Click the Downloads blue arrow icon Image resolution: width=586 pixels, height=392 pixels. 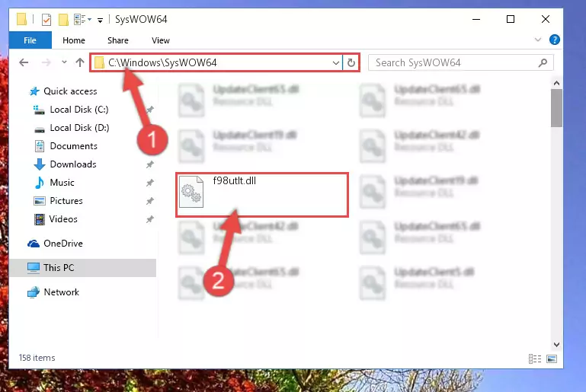[39, 164]
